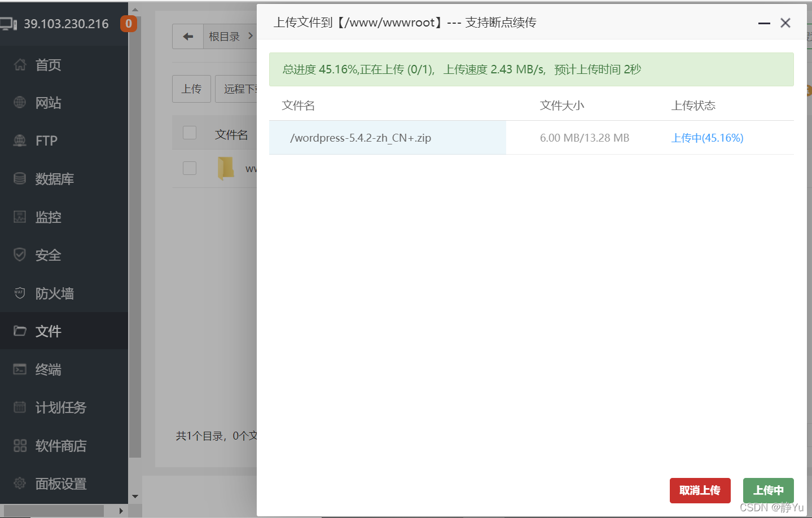This screenshot has height=518, width=812.
Task: Minimize the upload dialog
Action: (764, 23)
